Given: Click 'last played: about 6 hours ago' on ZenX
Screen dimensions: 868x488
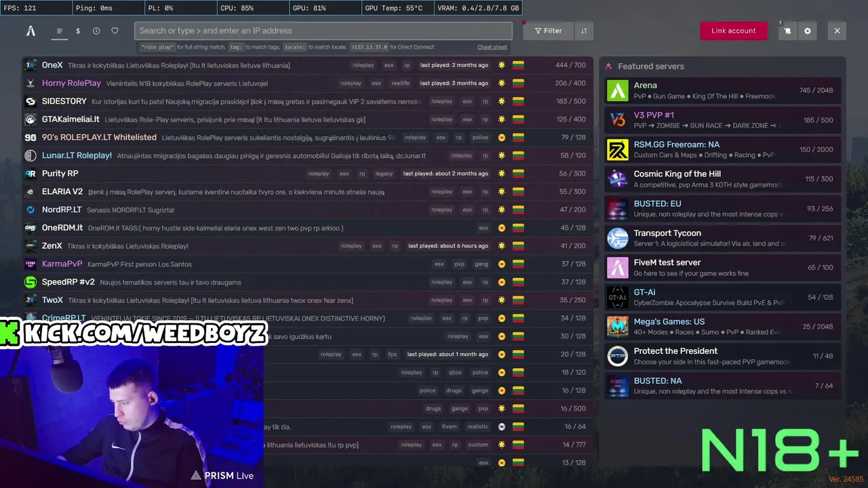Looking at the screenshot, I should (x=448, y=246).
